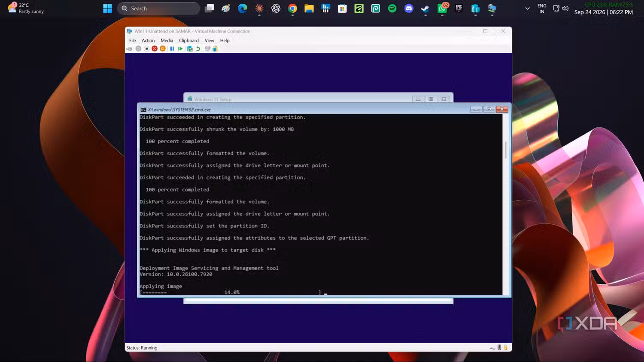Open File Explorer from the taskbar

coord(309,9)
